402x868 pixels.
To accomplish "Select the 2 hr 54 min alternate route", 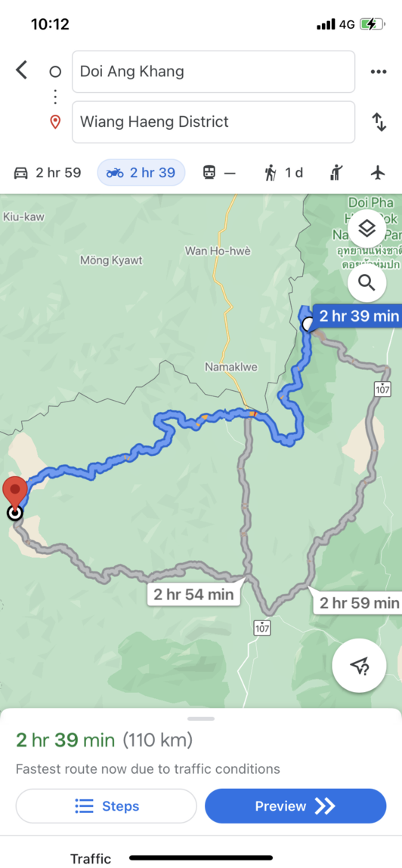I will point(193,595).
